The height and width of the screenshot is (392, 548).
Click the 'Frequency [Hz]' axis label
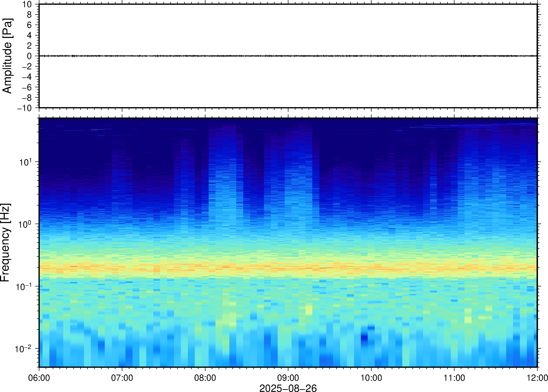pos(5,243)
